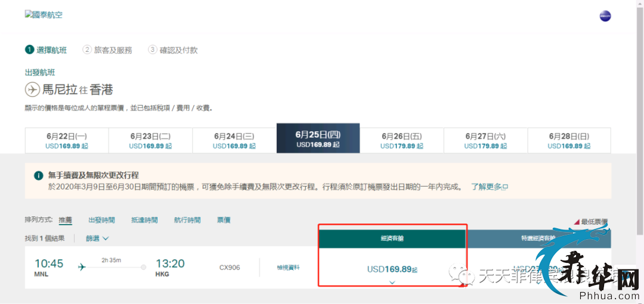The image size is (644, 304).
Task: Sort results by 票價
Action: [224, 220]
